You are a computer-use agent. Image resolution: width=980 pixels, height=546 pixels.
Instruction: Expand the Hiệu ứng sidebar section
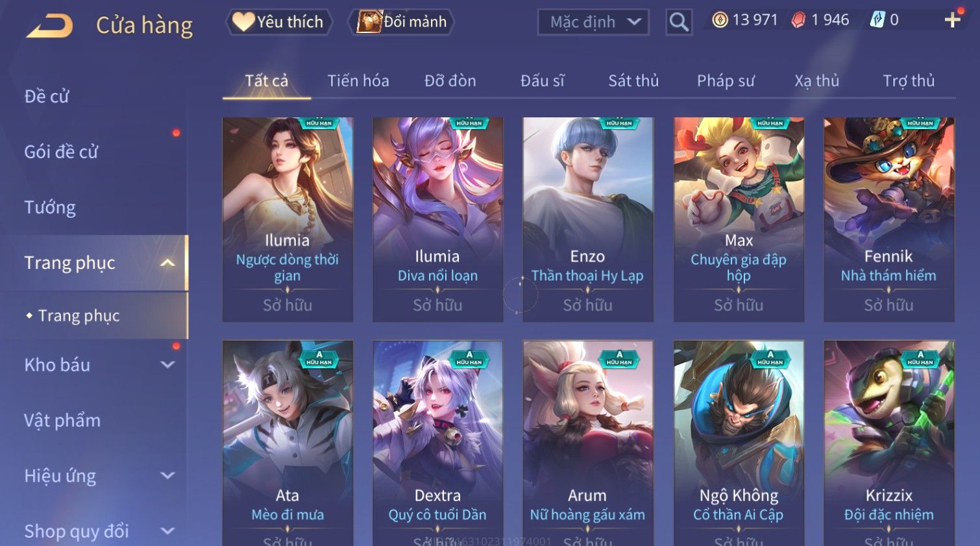167,475
